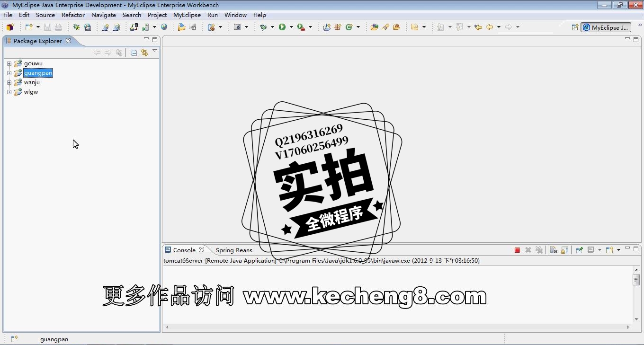Switch to the Spring Beans tab
This screenshot has height=345, width=644.
(x=234, y=250)
